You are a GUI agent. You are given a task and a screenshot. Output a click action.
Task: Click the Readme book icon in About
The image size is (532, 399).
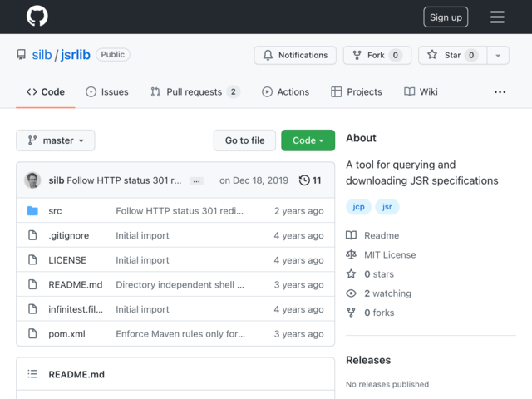pyautogui.click(x=351, y=235)
